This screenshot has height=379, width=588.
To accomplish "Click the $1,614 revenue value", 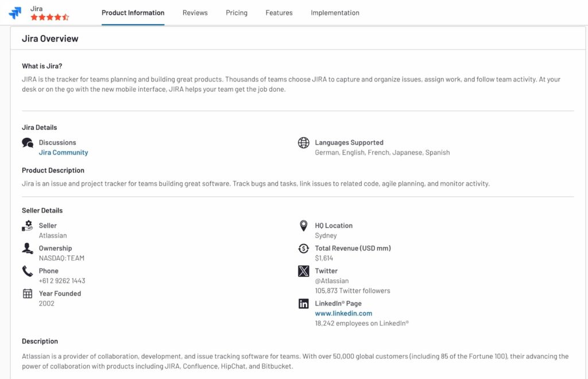I will click(x=324, y=258).
